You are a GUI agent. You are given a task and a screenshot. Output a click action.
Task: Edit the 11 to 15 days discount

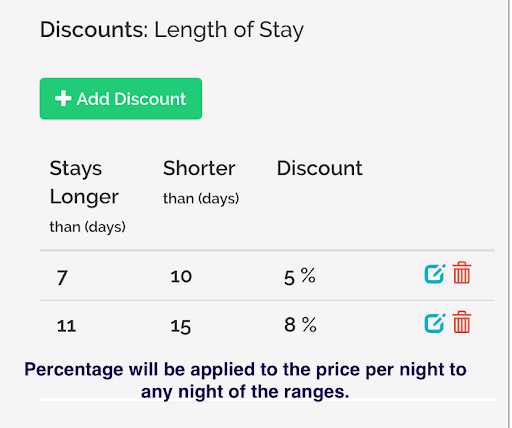coord(435,323)
